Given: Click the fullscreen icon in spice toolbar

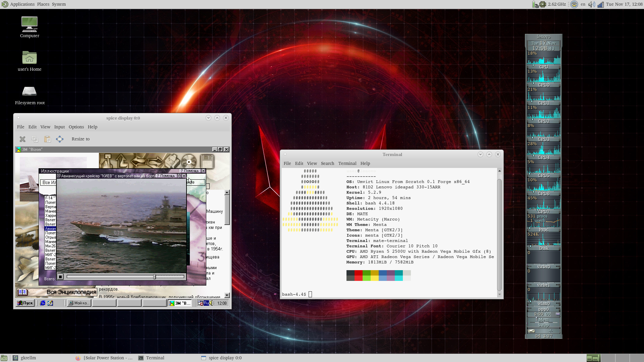Looking at the screenshot, I should pos(60,139).
